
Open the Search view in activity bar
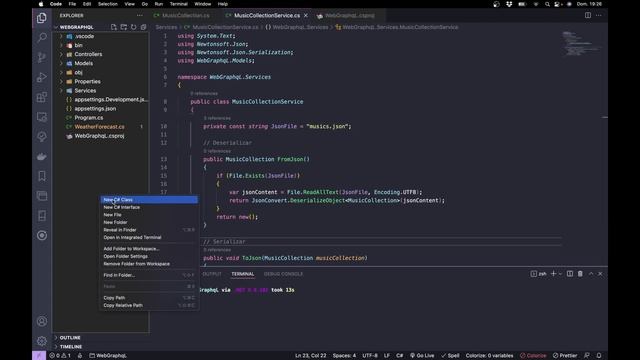tap(42, 38)
